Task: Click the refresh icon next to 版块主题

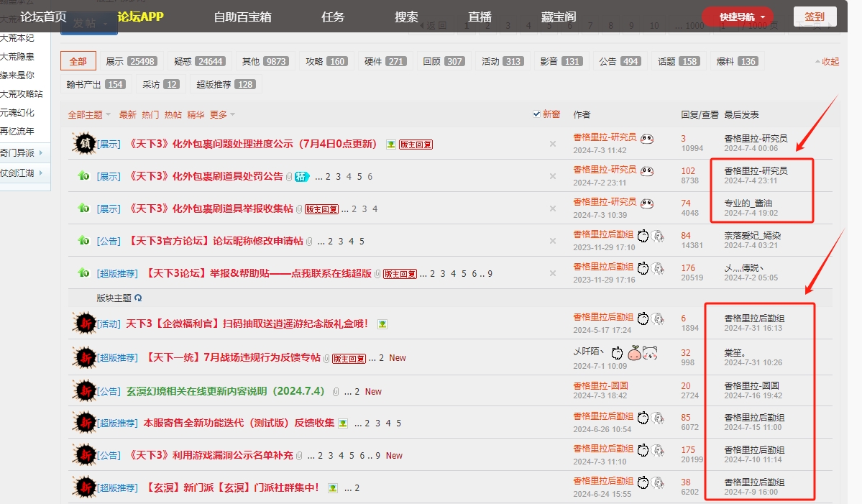Action: click(x=139, y=298)
